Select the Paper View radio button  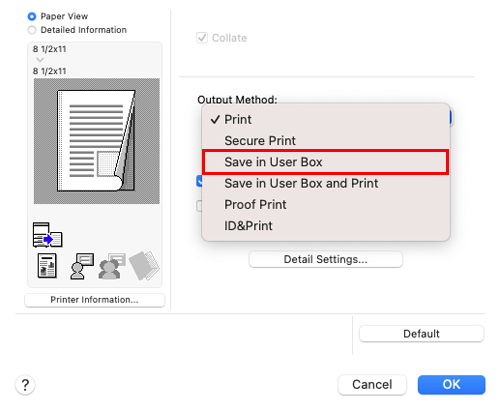pyautogui.click(x=32, y=16)
